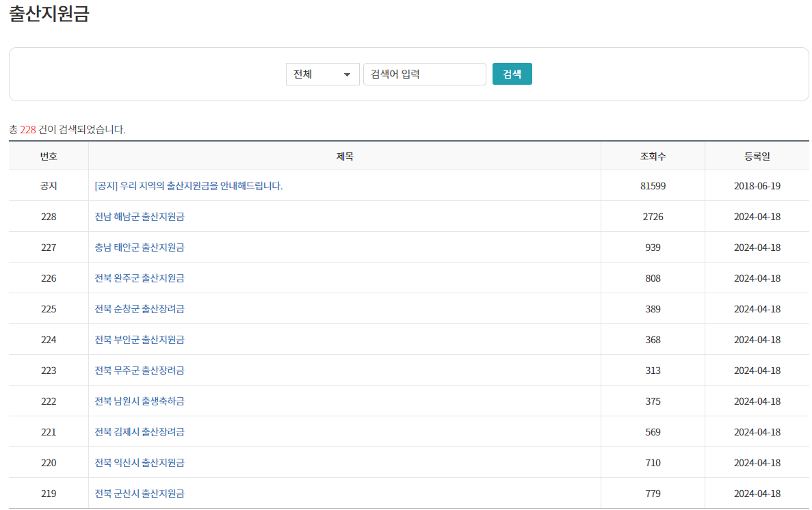Open 전북 군산시 출산지원금 post

pyautogui.click(x=140, y=494)
